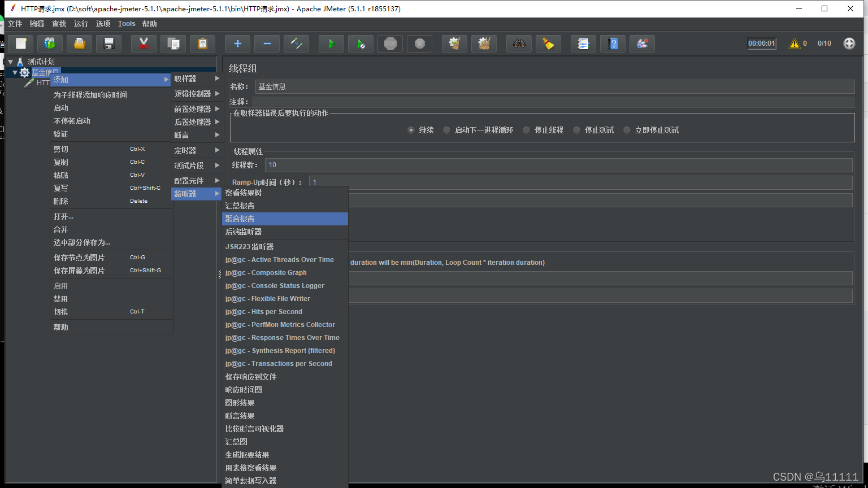Expand the 断言 submenu
The width and height of the screenshot is (868, 488).
tap(197, 135)
